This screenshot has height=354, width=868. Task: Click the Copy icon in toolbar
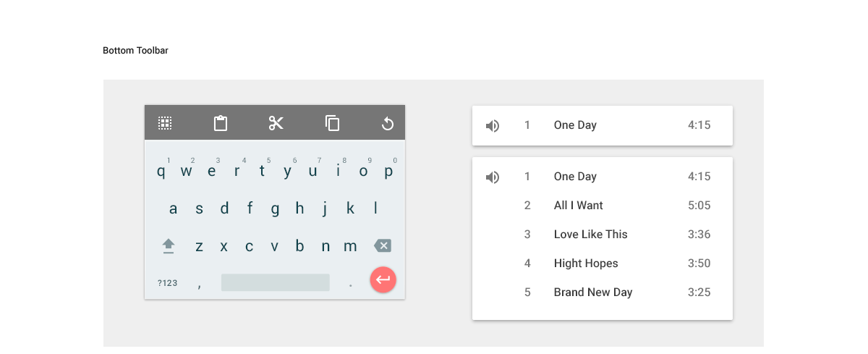[332, 123]
